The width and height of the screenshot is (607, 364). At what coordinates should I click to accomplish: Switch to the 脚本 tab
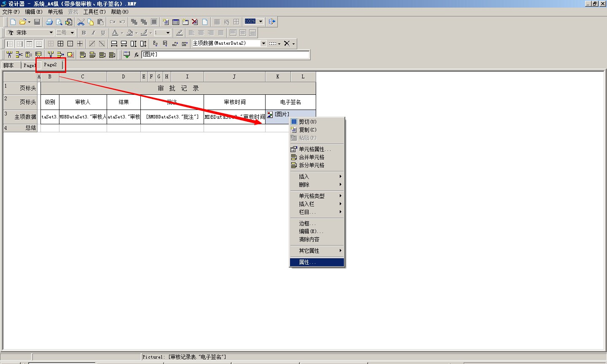pos(9,65)
